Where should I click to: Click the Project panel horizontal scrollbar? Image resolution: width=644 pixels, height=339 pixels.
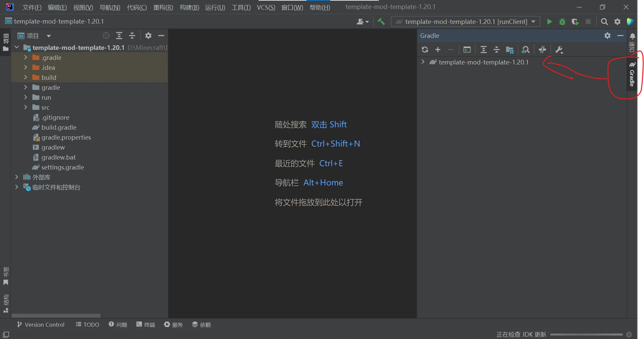click(56, 316)
